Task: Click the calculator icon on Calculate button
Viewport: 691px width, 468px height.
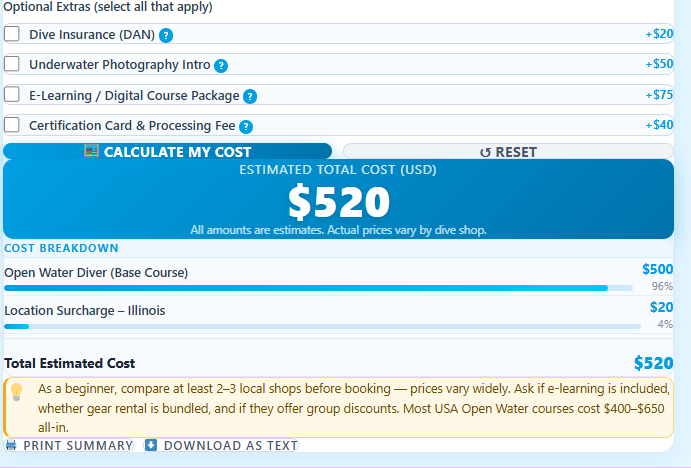Action: 91,152
